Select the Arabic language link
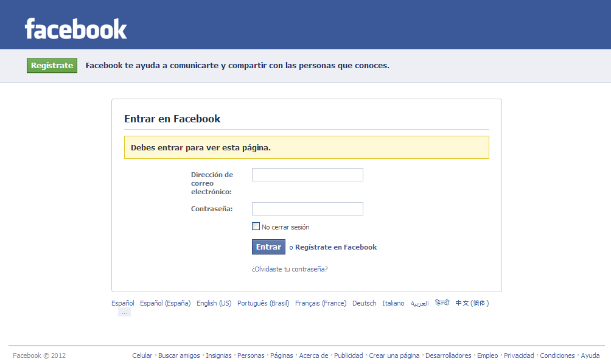Image resolution: width=611 pixels, height=364 pixels. pos(420,303)
